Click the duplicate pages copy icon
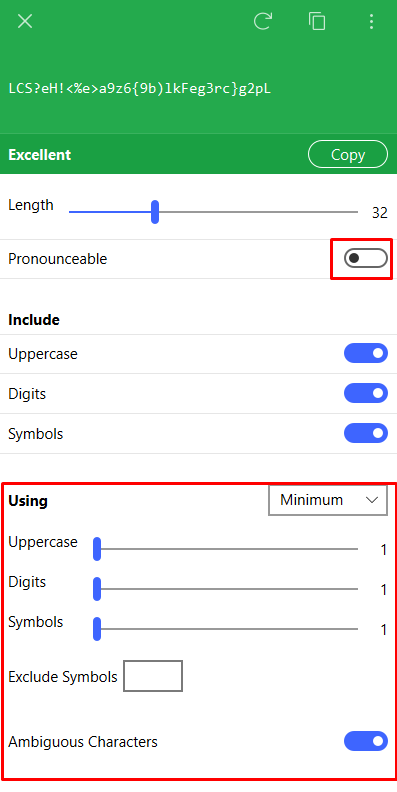The width and height of the screenshot is (397, 792). pos(317,21)
